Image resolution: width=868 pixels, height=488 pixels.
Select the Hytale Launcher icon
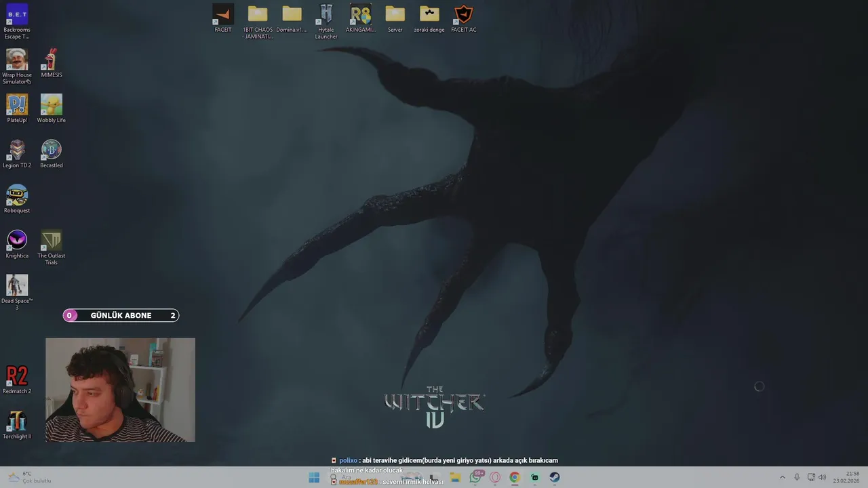coord(326,22)
